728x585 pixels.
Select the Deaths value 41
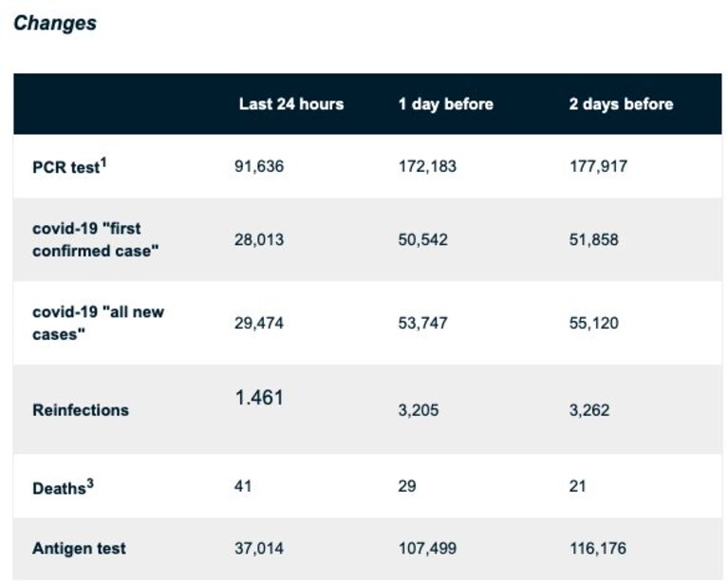[x=243, y=486]
